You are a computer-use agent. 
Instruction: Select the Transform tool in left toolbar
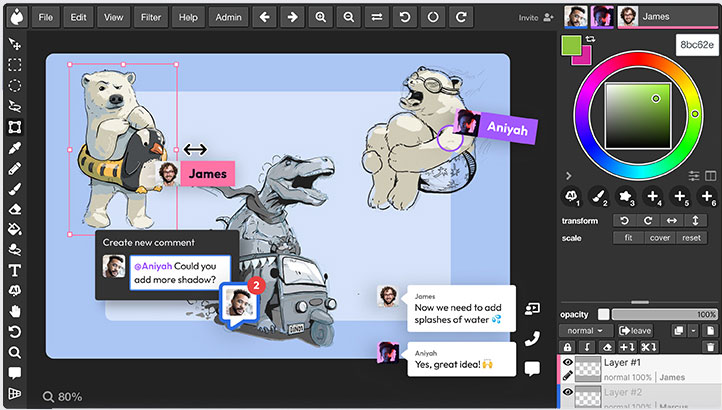pos(15,127)
